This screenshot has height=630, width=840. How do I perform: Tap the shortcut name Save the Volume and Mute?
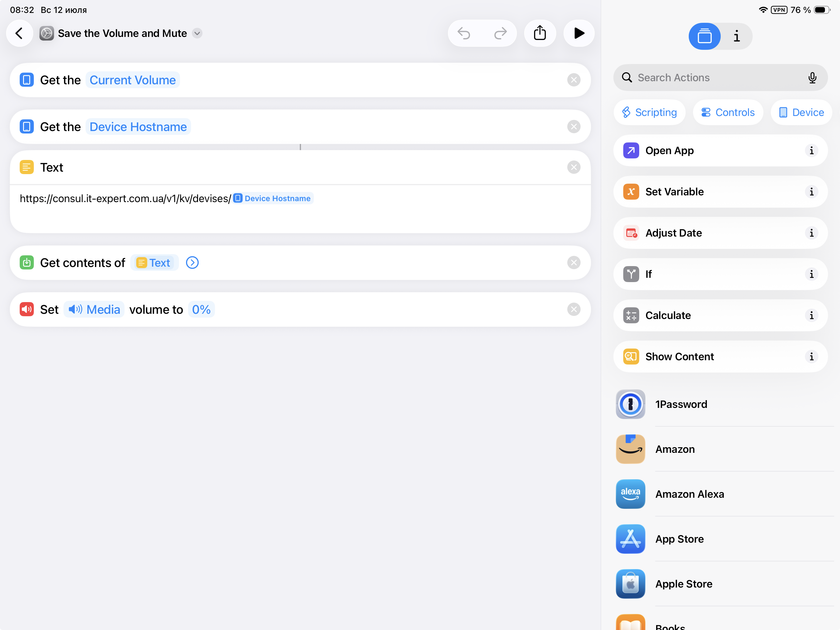(122, 34)
